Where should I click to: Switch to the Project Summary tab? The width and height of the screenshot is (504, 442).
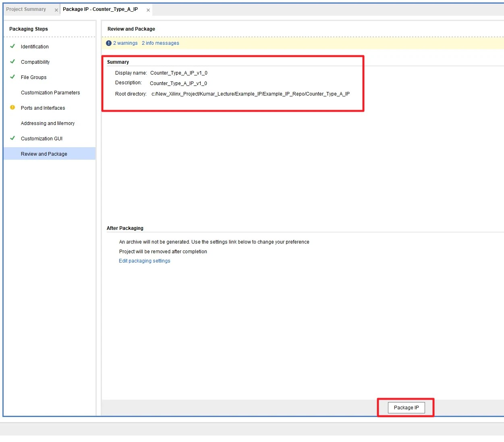26,9
